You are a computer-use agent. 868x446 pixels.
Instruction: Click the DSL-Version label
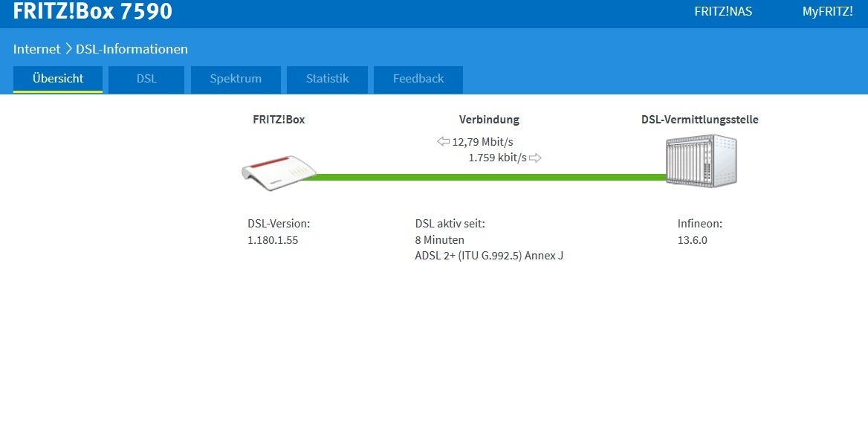[279, 224]
